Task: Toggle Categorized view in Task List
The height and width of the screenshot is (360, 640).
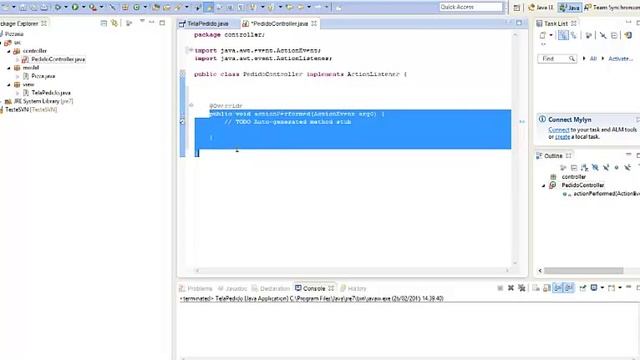Action: click(563, 36)
